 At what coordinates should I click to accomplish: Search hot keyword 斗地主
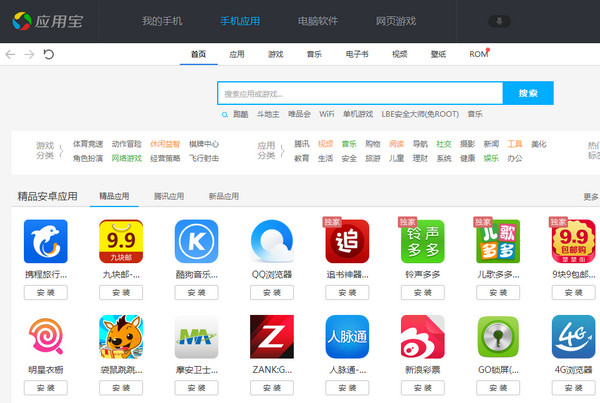(268, 114)
